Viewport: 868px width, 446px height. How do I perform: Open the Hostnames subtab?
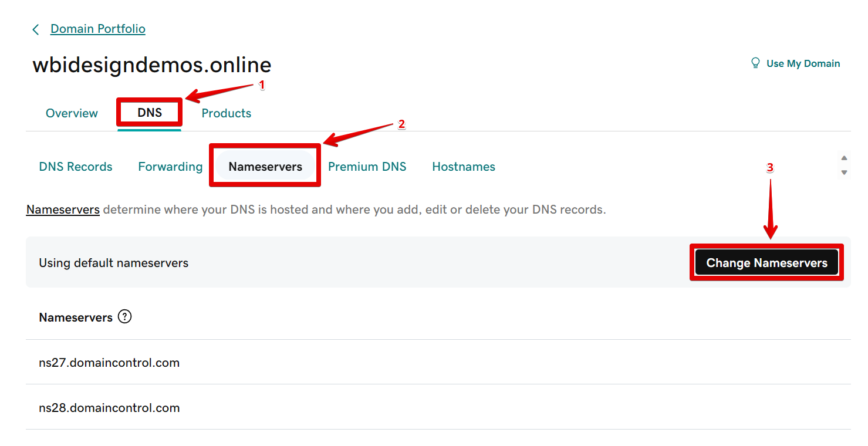click(x=463, y=167)
